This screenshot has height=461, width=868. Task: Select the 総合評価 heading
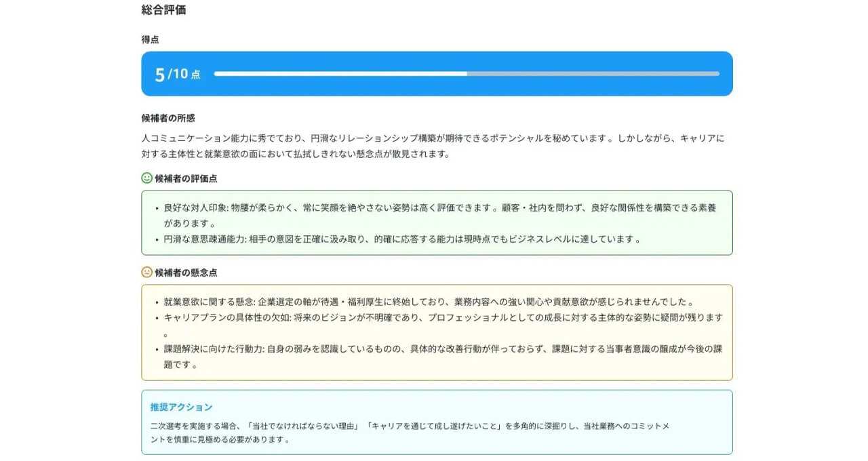pos(163,9)
